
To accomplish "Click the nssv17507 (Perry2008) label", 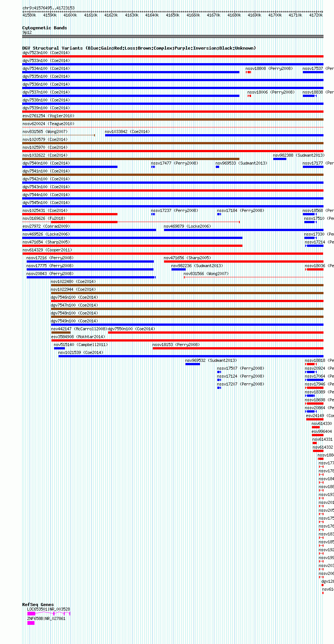I will point(241,368).
